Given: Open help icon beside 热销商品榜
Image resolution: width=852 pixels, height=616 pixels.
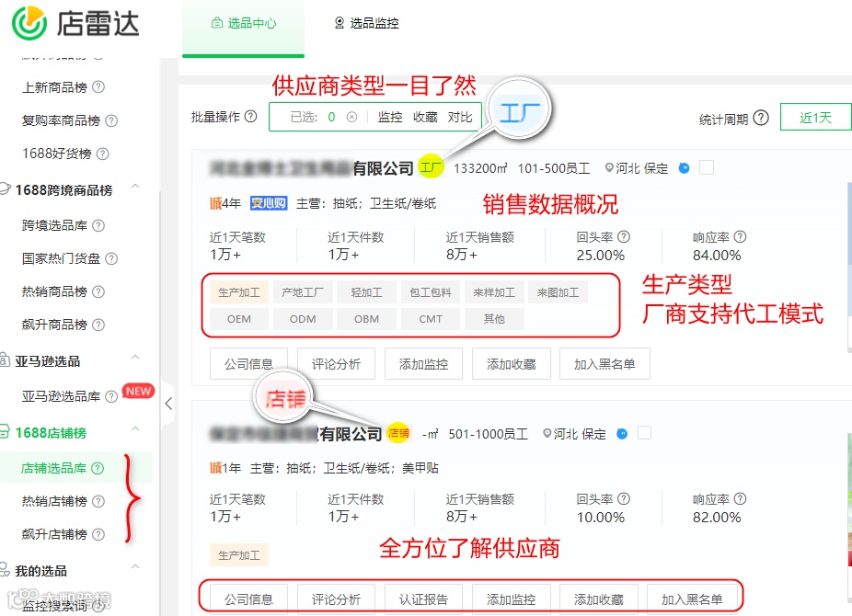Looking at the screenshot, I should [x=98, y=291].
